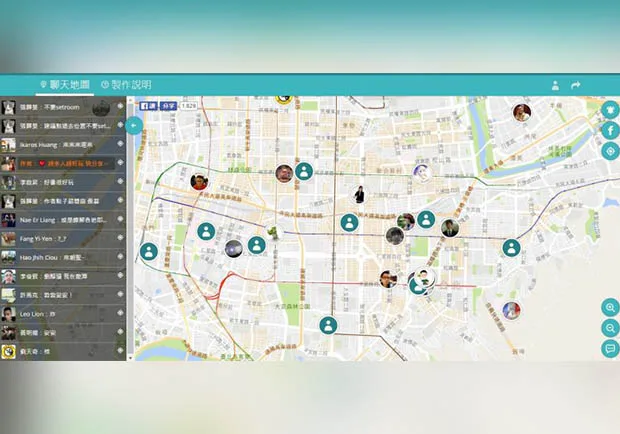
Task: Center map on my location target icon
Action: pyautogui.click(x=611, y=151)
